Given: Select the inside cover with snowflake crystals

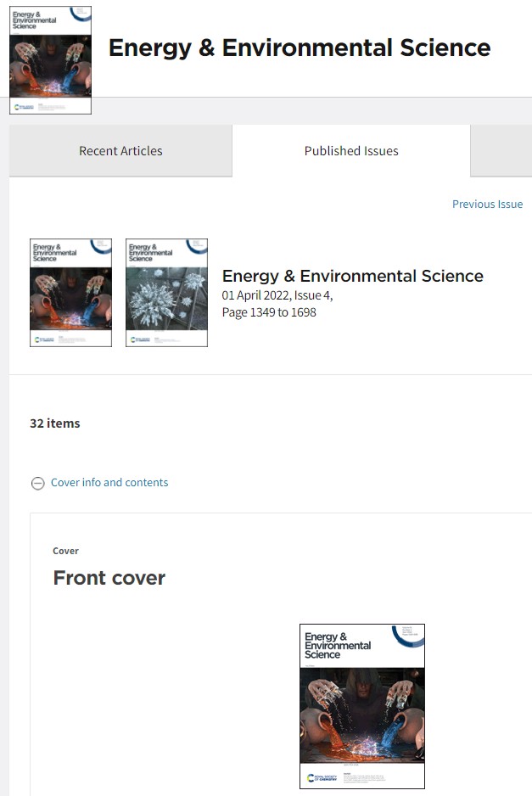Looking at the screenshot, I should [166, 291].
